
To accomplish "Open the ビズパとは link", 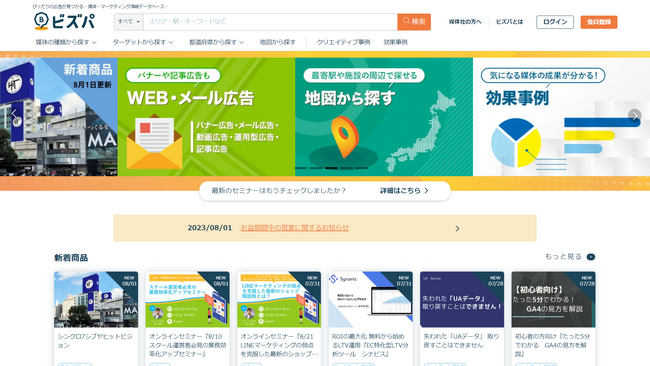I will click(x=509, y=22).
